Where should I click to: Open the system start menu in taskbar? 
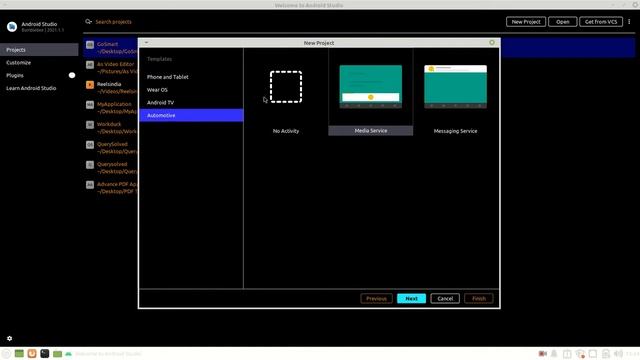coord(6,354)
